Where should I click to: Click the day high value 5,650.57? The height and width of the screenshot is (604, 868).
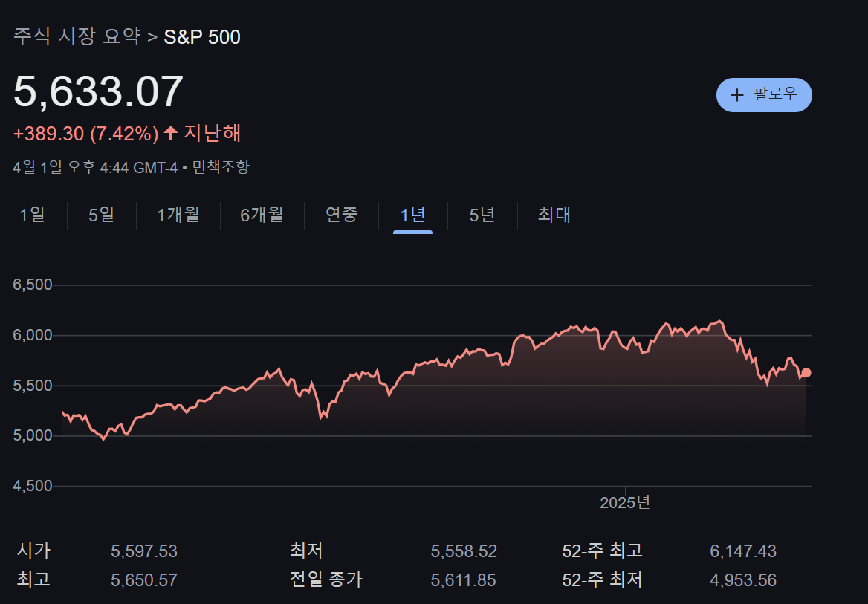pos(144,580)
